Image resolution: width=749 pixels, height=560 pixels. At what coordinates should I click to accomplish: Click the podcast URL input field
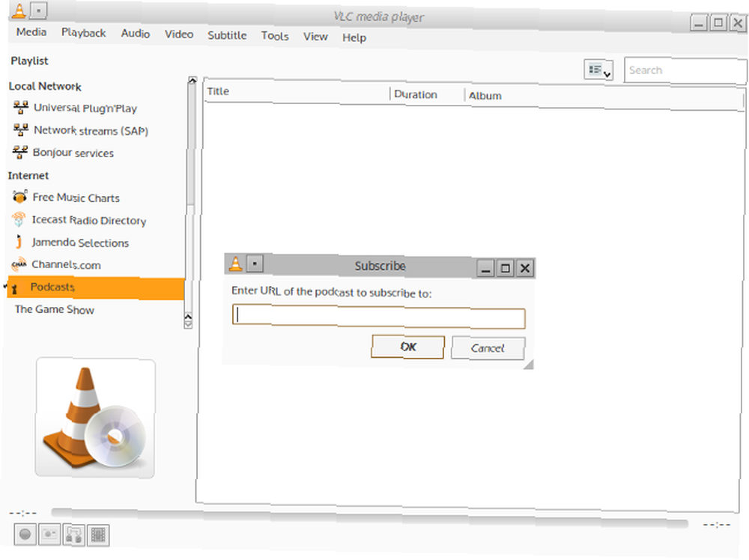pos(379,317)
